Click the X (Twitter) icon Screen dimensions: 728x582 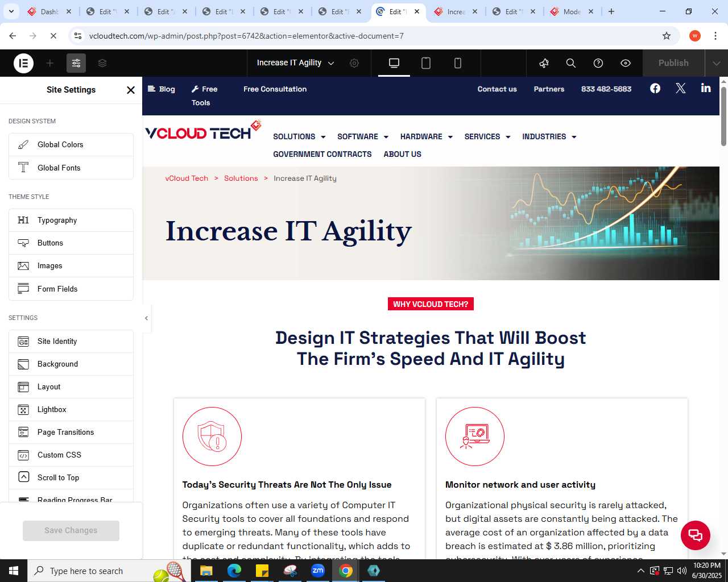(x=681, y=88)
